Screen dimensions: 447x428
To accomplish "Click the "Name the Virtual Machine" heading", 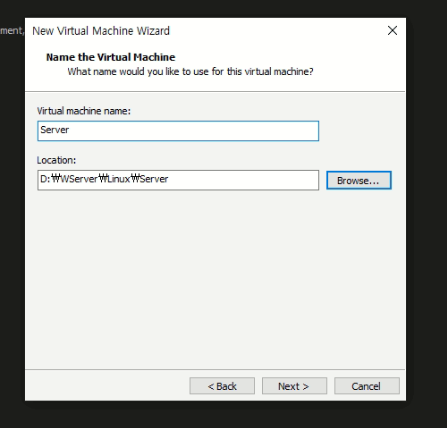I will tap(110, 57).
